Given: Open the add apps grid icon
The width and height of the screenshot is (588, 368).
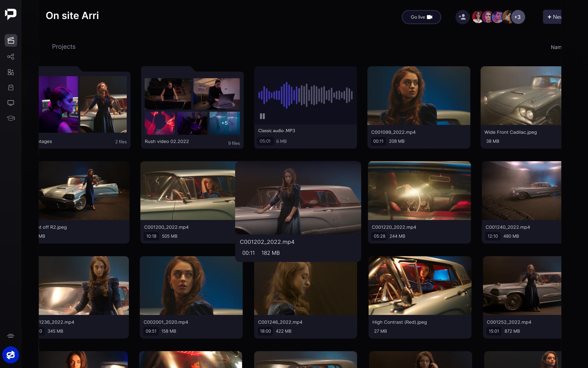Looking at the screenshot, I should [11, 72].
